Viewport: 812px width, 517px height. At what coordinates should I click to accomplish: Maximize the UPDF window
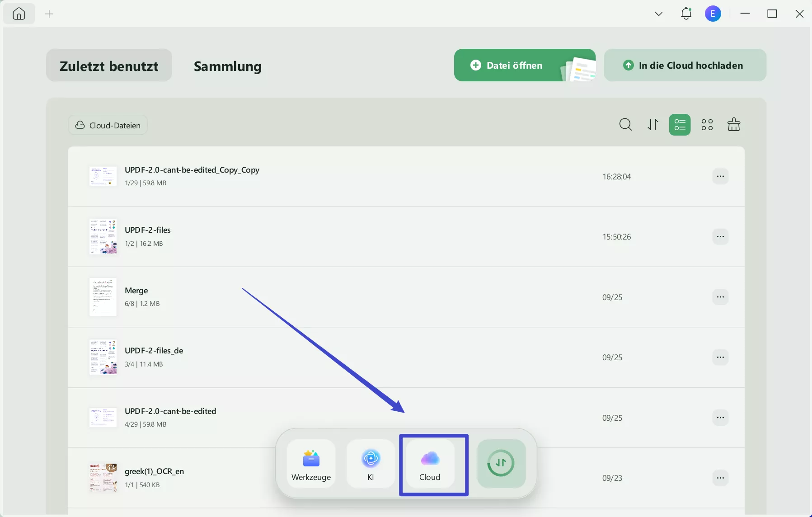click(772, 14)
